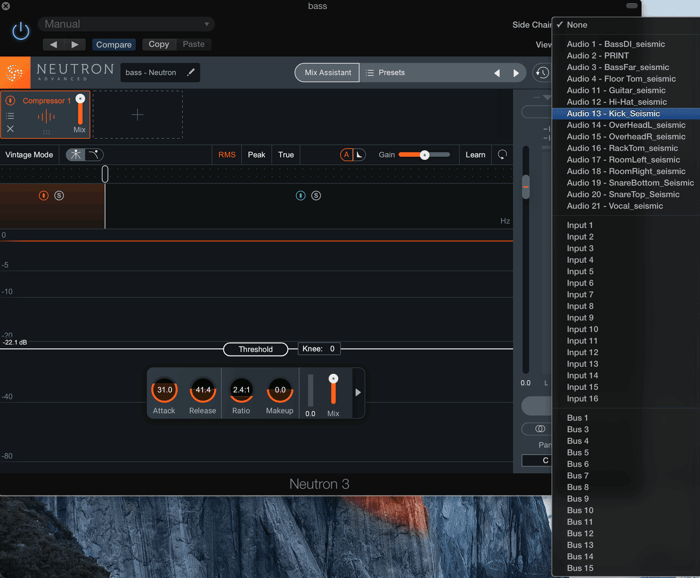Enable Auto gain A button
Image resolution: width=700 pixels, height=578 pixels.
pyautogui.click(x=346, y=154)
